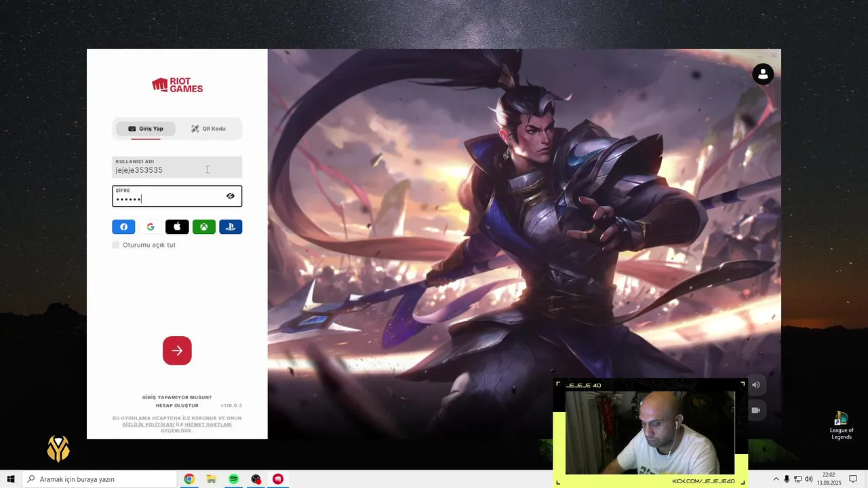Open the OBS recording app in the taskbar
The width and height of the screenshot is (868, 488).
pos(256,479)
